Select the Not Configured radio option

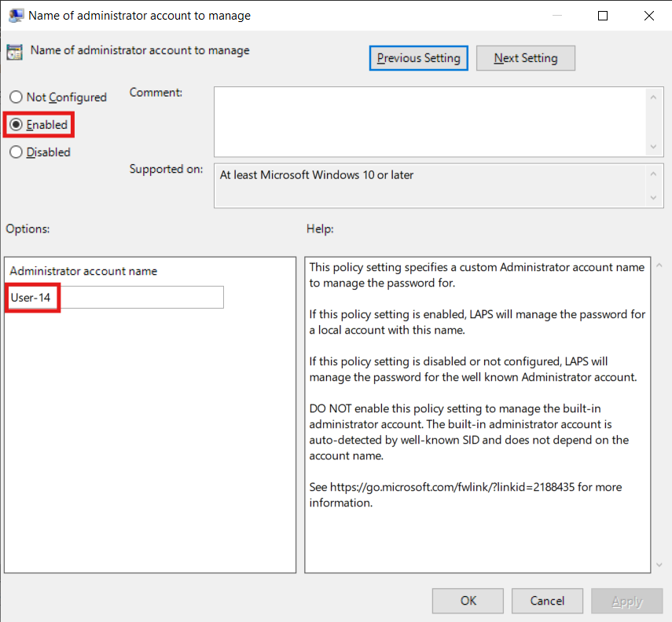point(16,97)
